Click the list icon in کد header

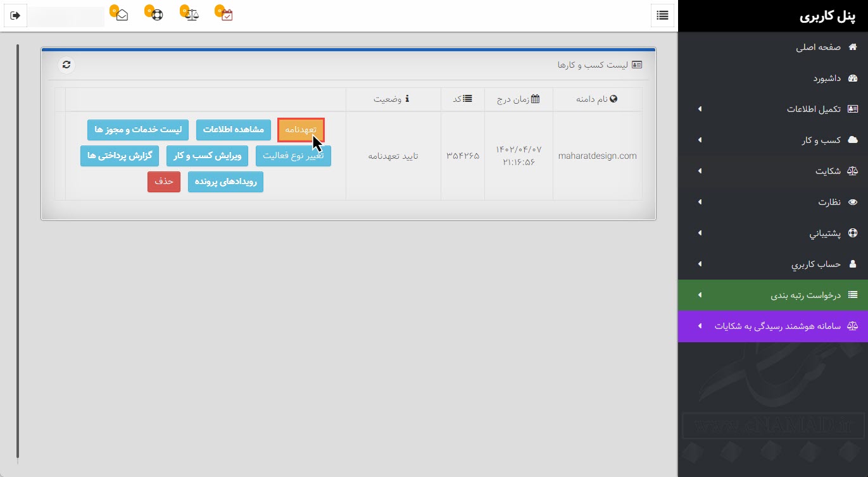pos(467,99)
